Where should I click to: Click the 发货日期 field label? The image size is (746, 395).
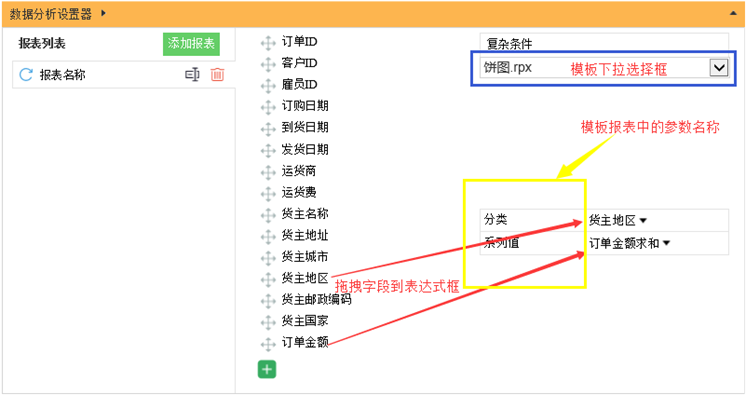click(305, 149)
